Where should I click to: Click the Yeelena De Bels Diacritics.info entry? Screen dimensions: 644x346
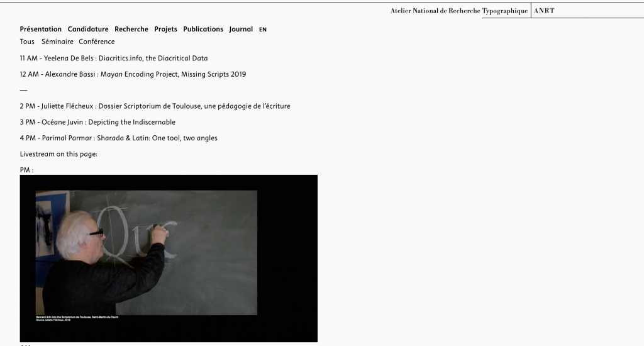pyautogui.click(x=114, y=59)
